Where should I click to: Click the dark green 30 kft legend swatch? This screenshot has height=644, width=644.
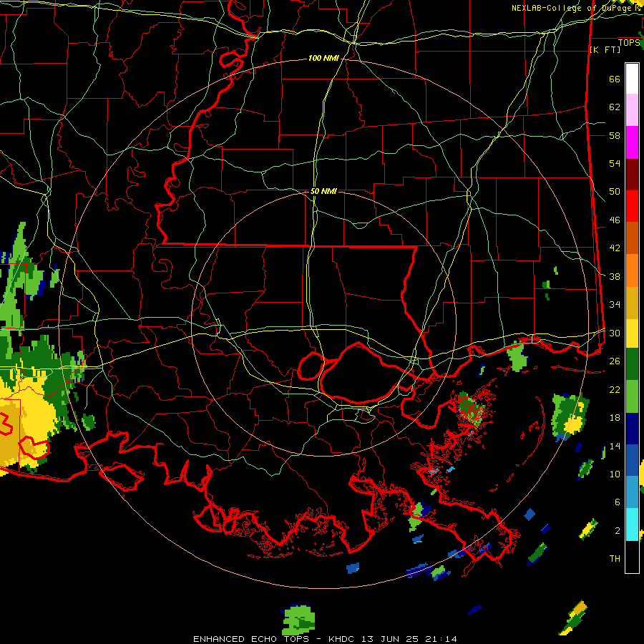[x=632, y=364]
